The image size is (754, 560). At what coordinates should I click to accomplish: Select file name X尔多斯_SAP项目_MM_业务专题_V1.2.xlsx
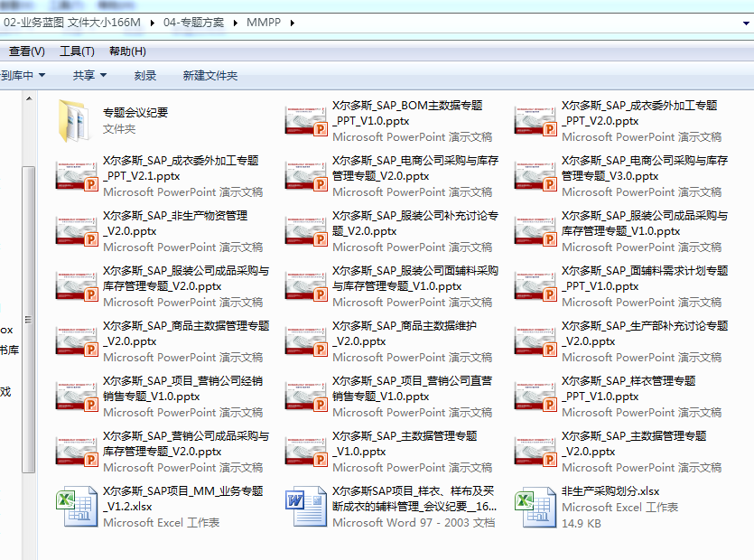(x=182, y=499)
